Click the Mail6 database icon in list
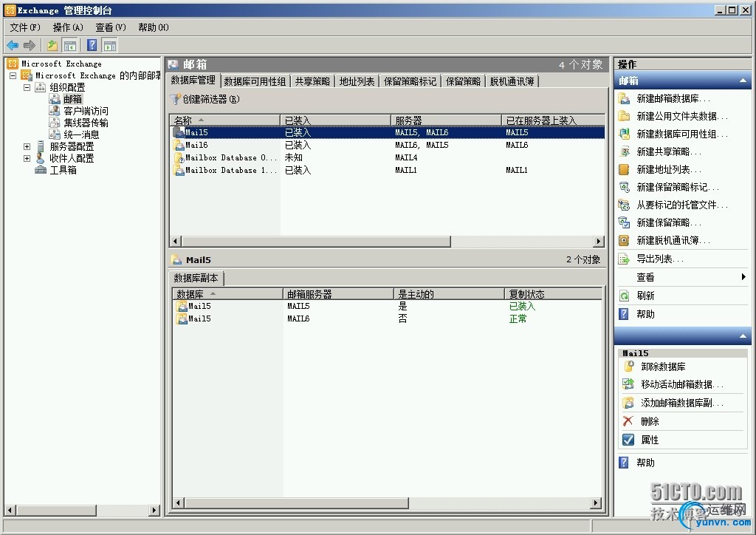Viewport: 756px width, 535px height. click(179, 145)
